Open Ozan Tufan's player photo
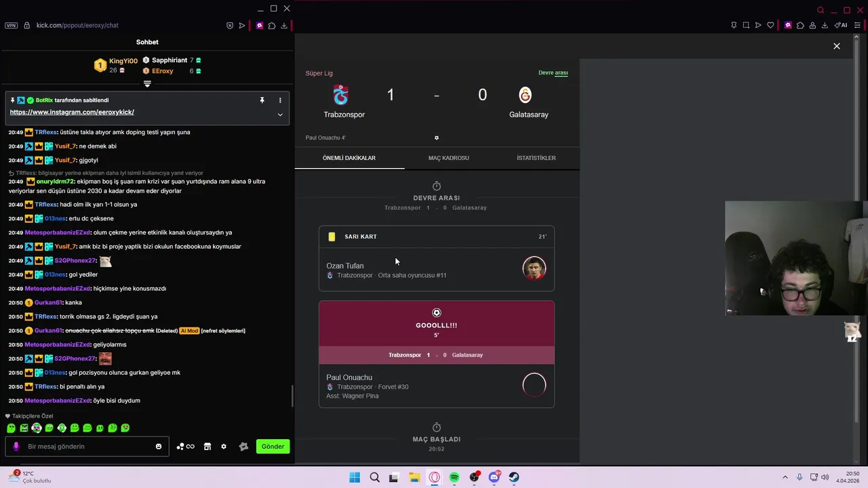868x488 pixels. (x=534, y=268)
